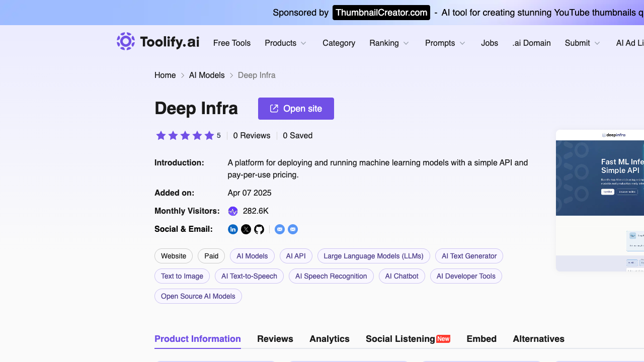This screenshot has width=644, height=362.
Task: Click the second email envelope icon
Action: [293, 229]
